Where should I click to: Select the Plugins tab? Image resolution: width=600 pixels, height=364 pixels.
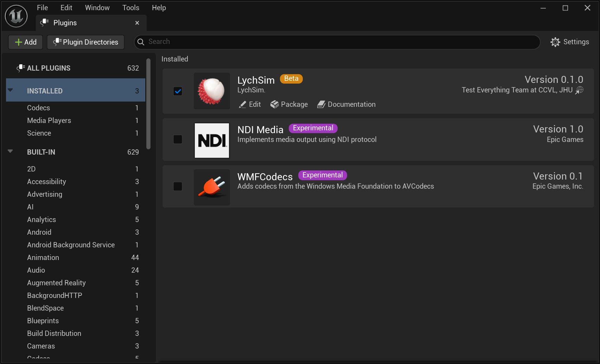[91, 23]
